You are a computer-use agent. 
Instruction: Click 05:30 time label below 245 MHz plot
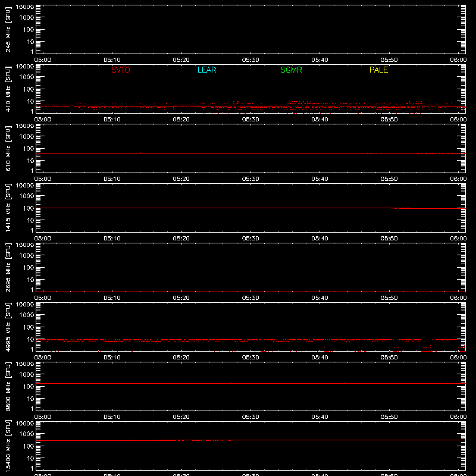pyautogui.click(x=250, y=60)
